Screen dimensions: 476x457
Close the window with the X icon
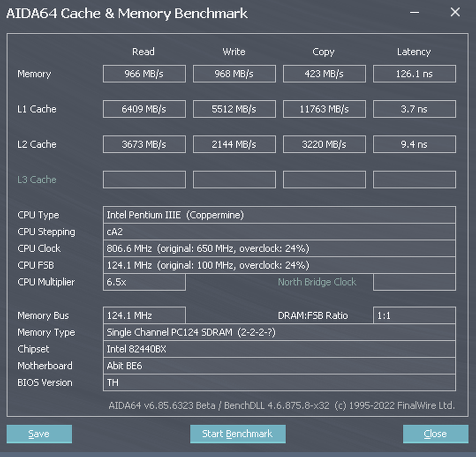[x=455, y=12]
